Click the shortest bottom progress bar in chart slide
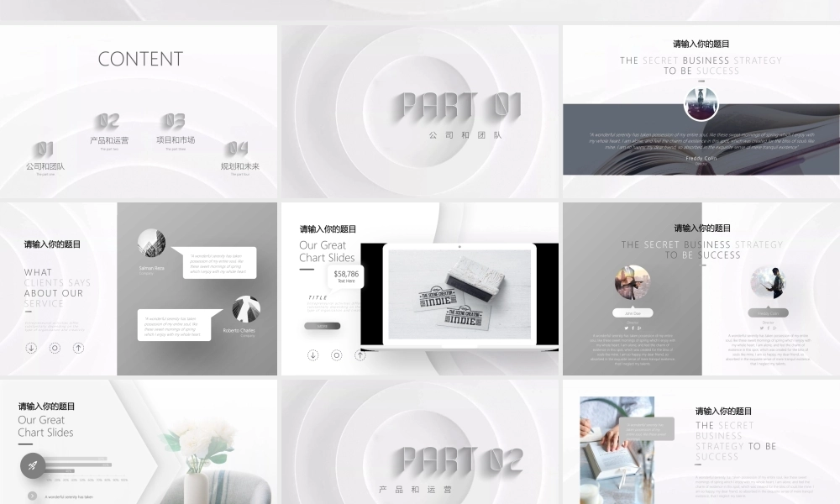The width and height of the screenshot is (840, 504). click(60, 470)
